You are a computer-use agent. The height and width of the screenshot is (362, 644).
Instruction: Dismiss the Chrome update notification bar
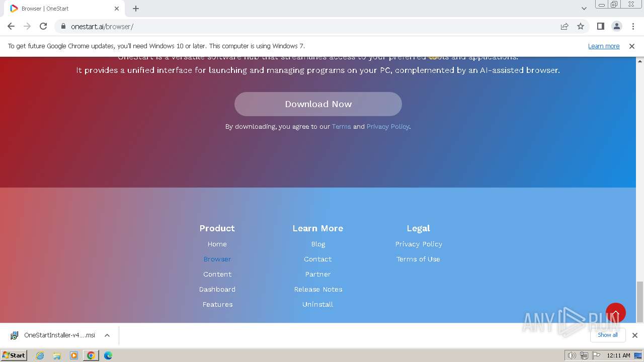[632, 46]
